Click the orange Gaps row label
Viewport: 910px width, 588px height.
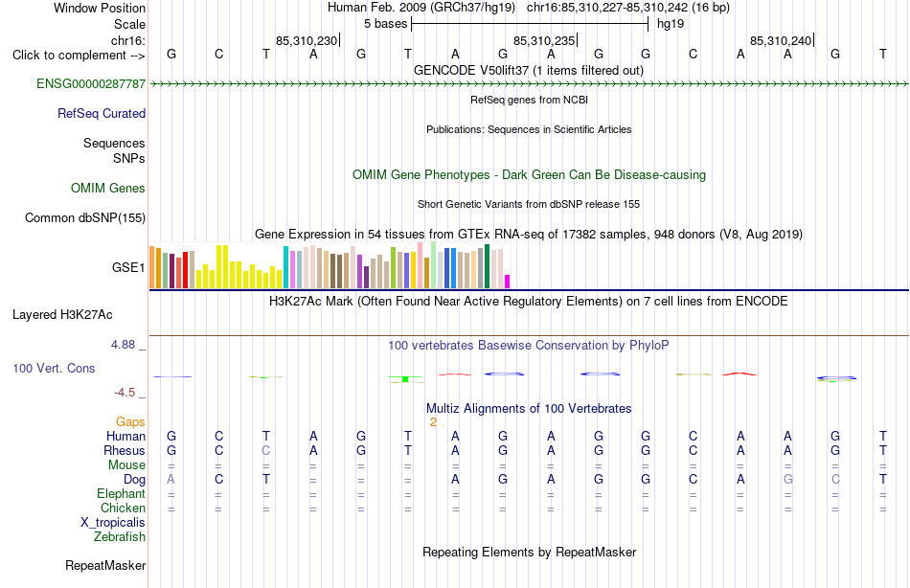(x=130, y=421)
